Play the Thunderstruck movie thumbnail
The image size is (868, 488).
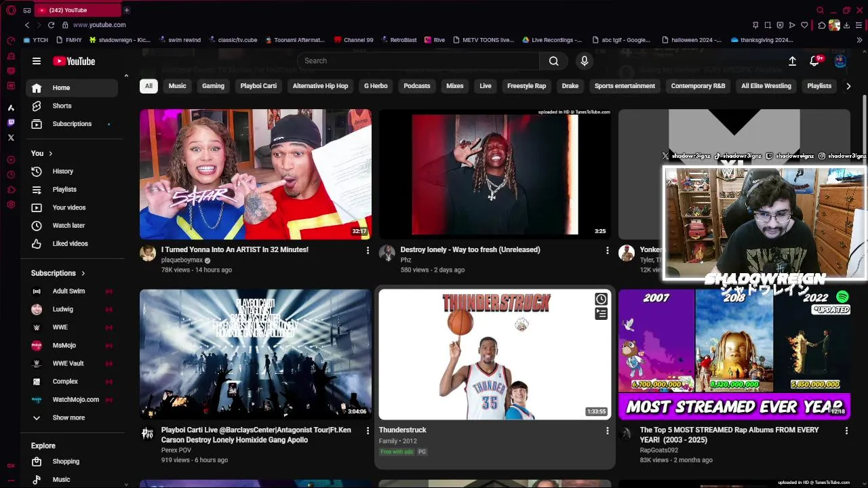(x=495, y=354)
